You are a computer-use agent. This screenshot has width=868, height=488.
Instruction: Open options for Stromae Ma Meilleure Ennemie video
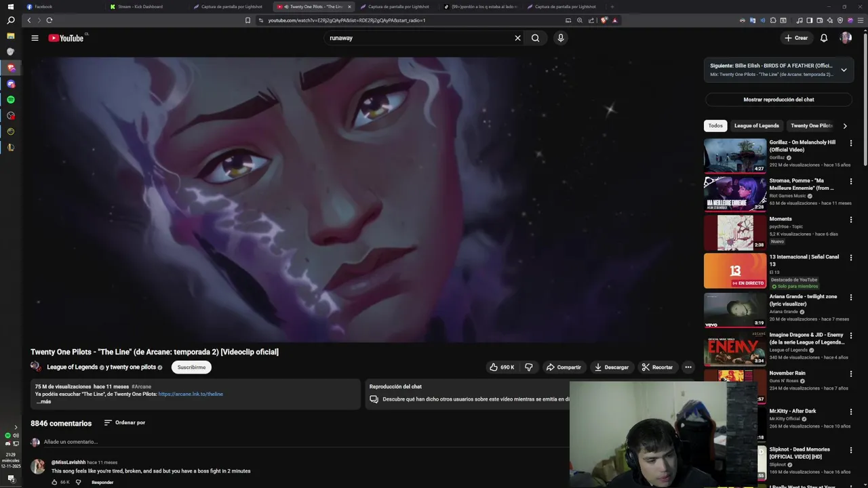tap(851, 182)
